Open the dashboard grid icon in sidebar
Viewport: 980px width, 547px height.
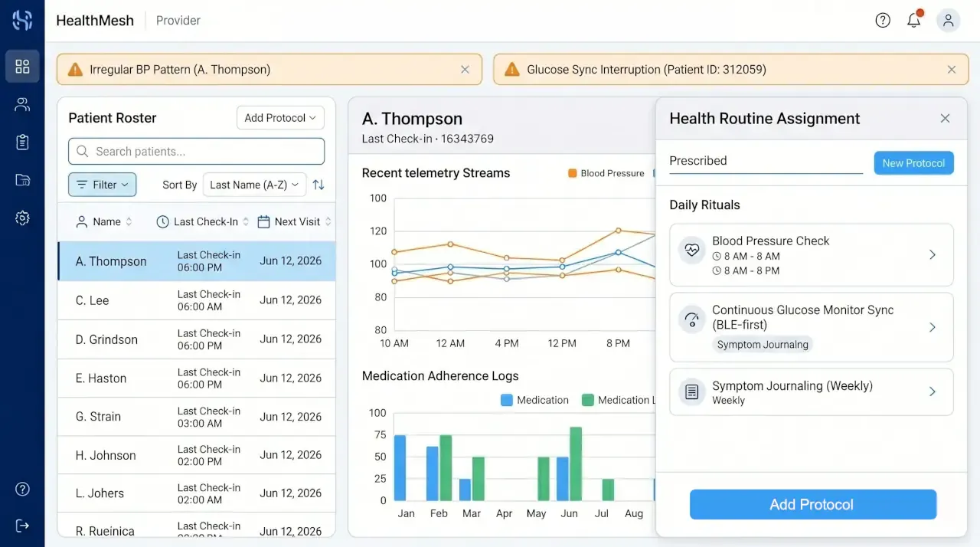[22, 67]
